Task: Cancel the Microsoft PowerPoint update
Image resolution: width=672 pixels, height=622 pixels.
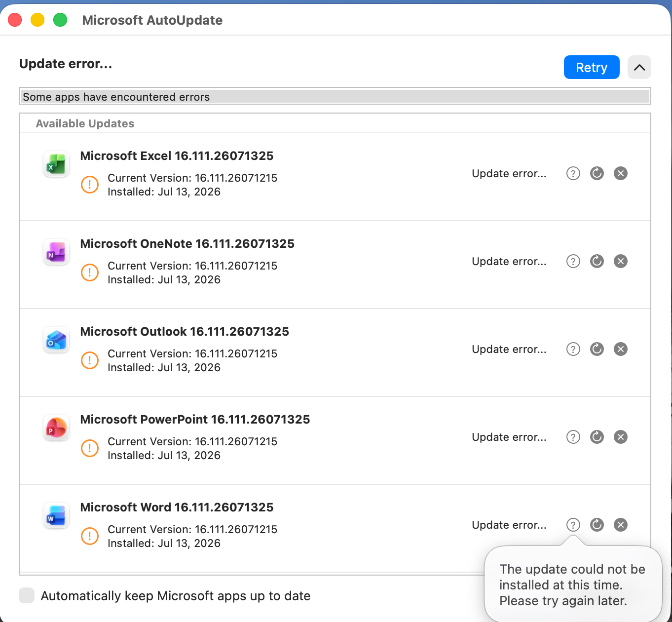Action: click(x=621, y=437)
